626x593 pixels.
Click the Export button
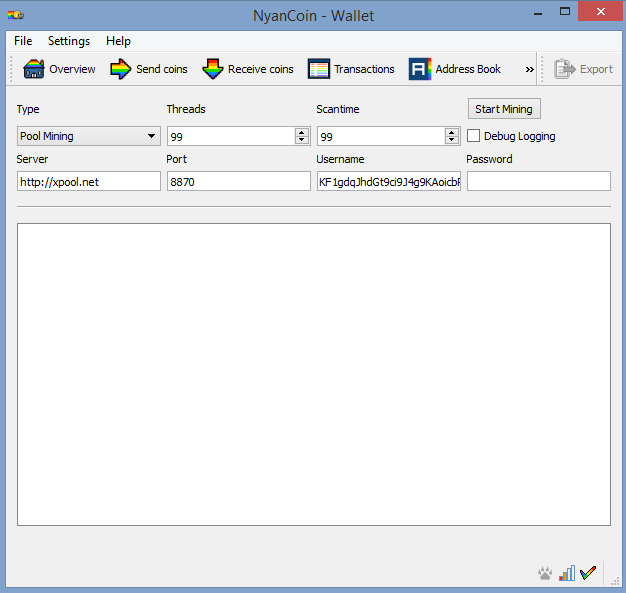[583, 69]
